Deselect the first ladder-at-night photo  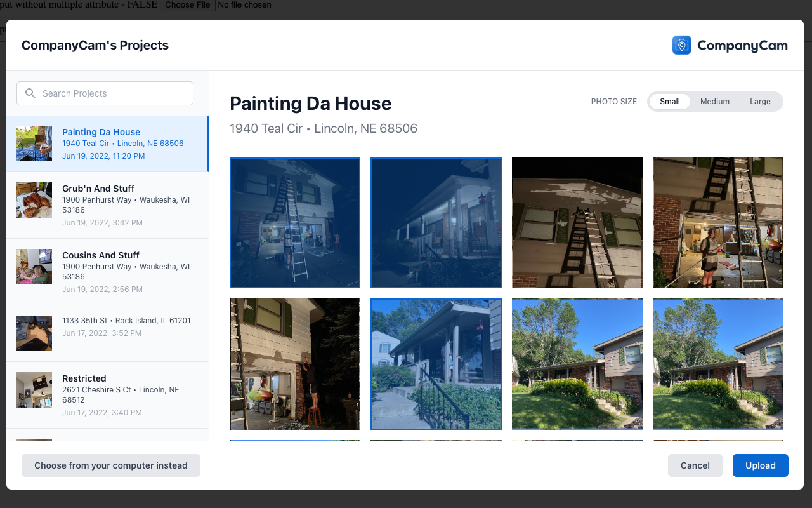294,223
